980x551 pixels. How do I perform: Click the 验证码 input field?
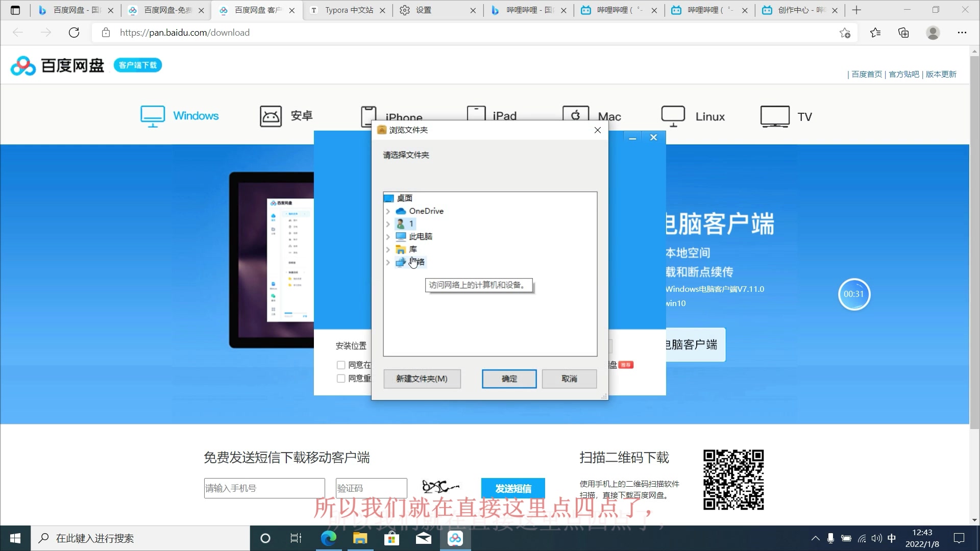(x=371, y=488)
